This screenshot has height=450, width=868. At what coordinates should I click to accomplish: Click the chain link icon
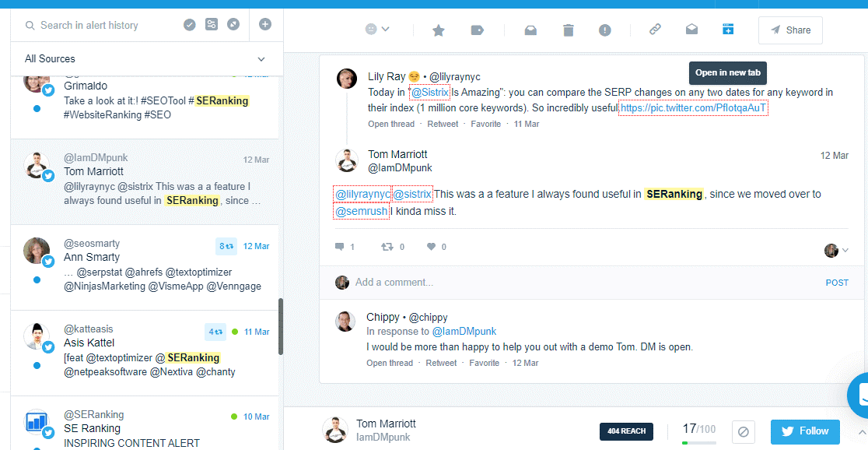(x=656, y=30)
